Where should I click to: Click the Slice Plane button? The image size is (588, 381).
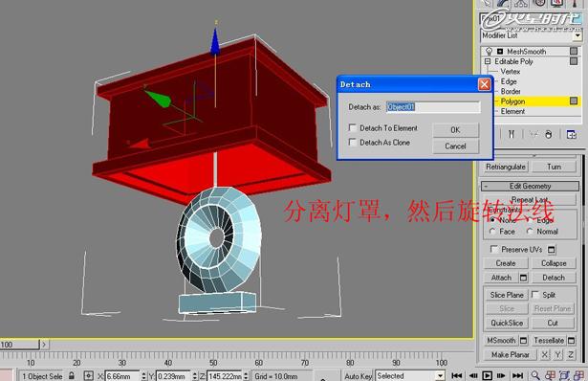click(507, 295)
